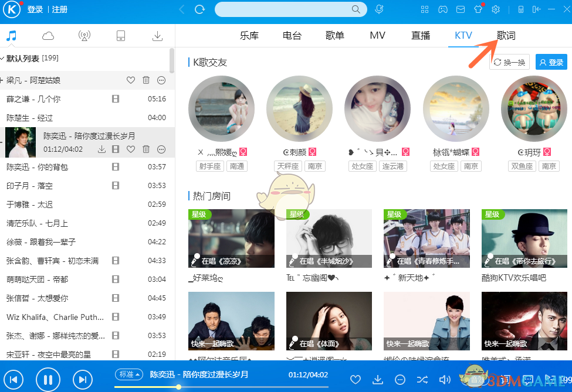This screenshot has height=392, width=572.
Task: Click the 登录 login button
Action: coord(550,62)
